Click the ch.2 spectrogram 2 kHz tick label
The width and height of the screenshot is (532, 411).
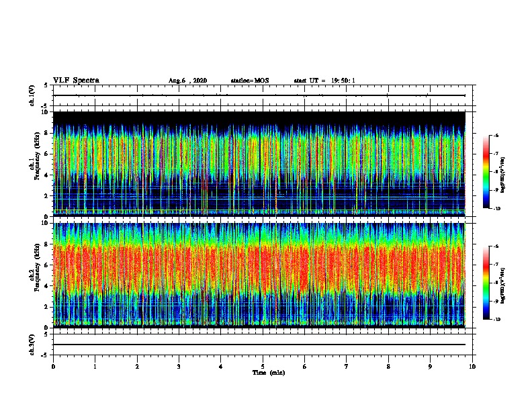point(47,307)
